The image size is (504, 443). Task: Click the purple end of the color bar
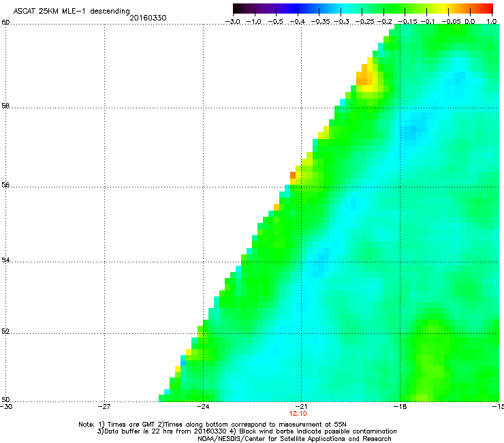(x=267, y=9)
